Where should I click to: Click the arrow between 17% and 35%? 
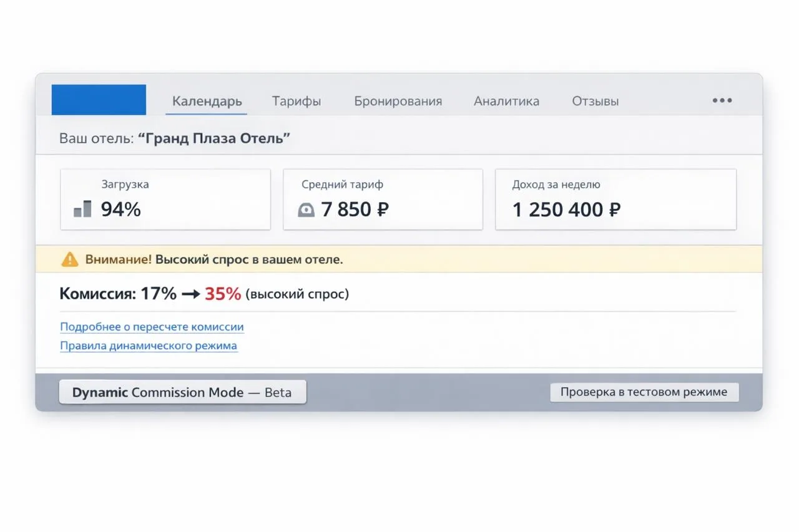[190, 294]
